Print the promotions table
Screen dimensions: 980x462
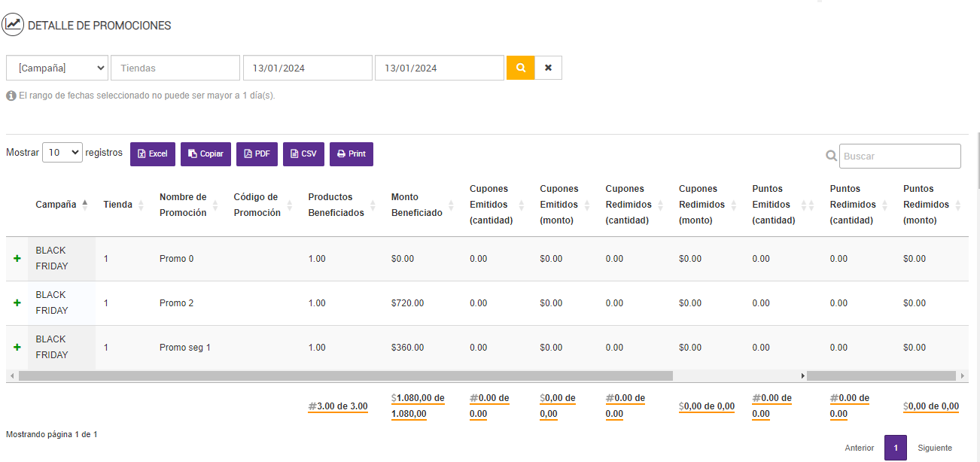click(351, 153)
